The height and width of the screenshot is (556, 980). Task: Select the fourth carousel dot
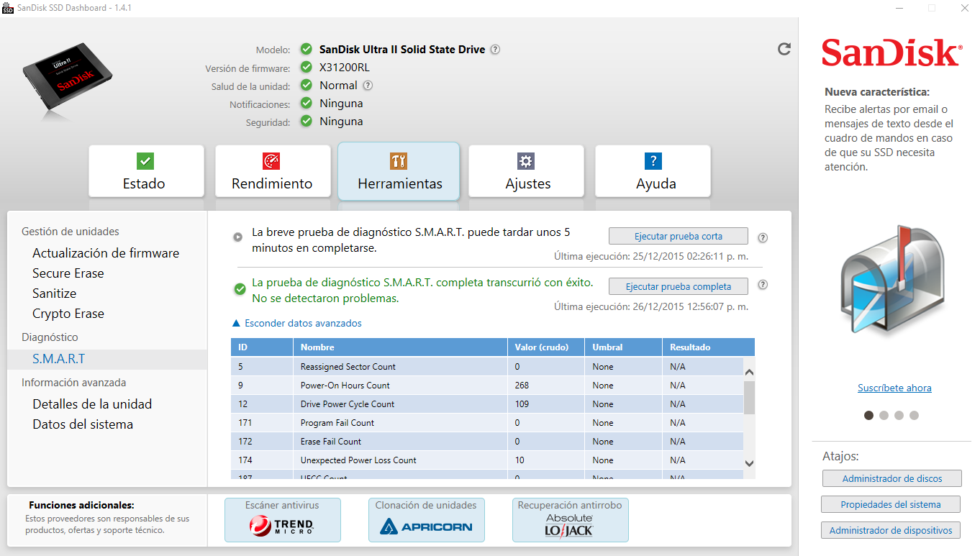coord(914,415)
